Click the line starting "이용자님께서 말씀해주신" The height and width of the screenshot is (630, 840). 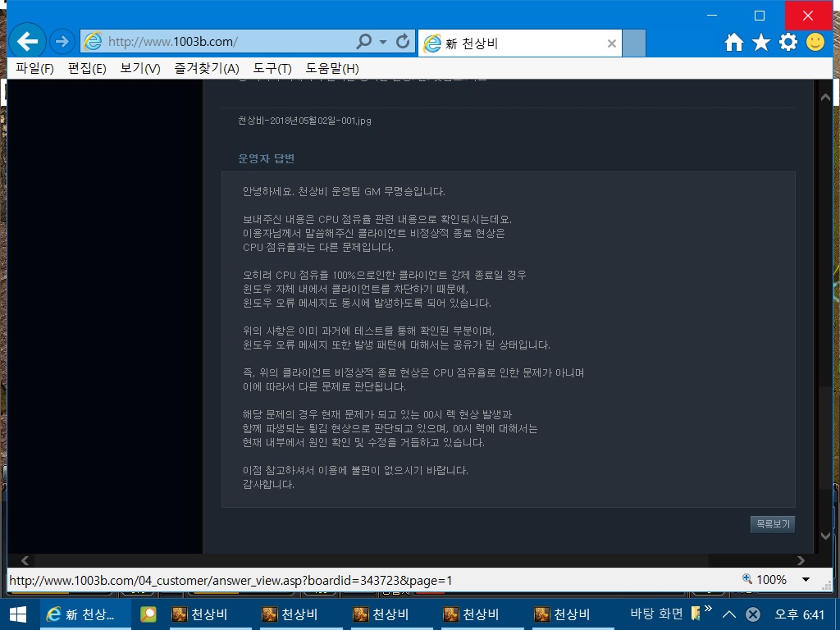(374, 233)
